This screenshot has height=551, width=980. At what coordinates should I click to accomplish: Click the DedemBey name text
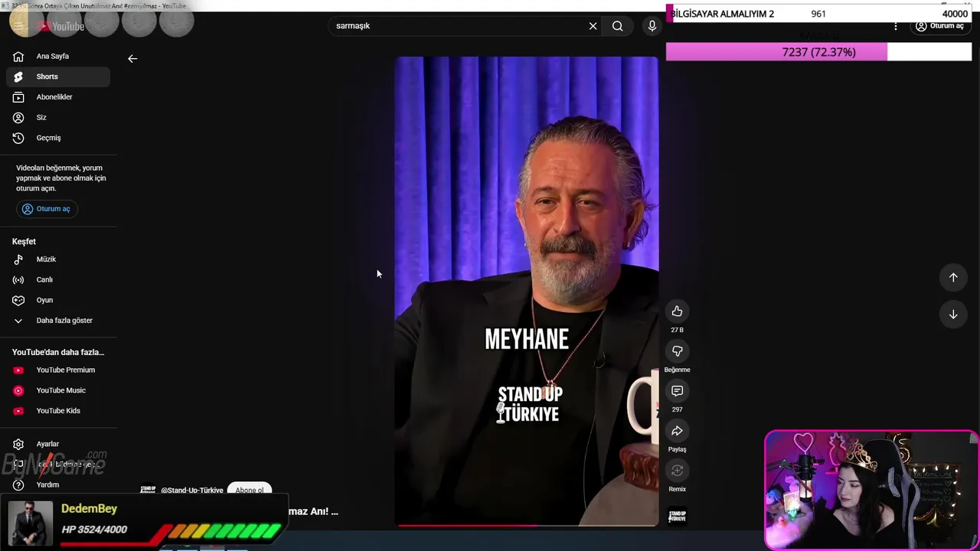click(89, 509)
